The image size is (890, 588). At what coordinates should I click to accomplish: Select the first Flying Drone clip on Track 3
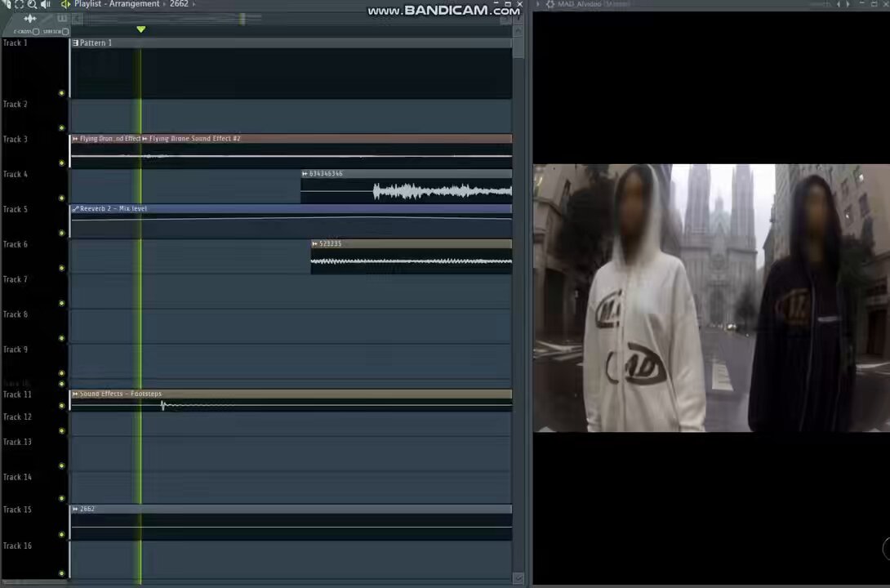tap(105, 151)
